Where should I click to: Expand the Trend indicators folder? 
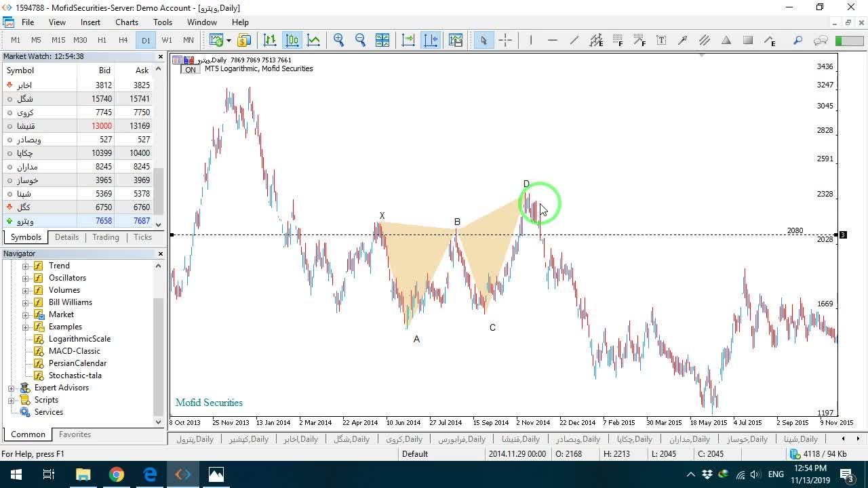pyautogui.click(x=26, y=266)
